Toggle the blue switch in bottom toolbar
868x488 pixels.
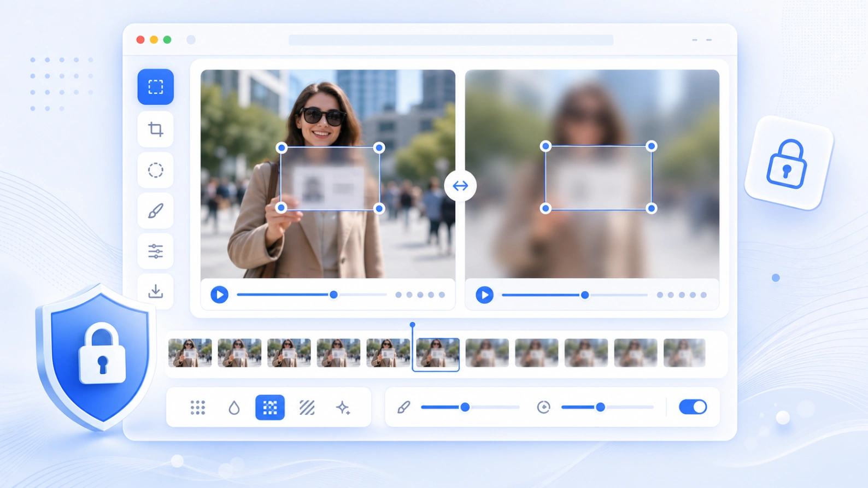click(693, 407)
